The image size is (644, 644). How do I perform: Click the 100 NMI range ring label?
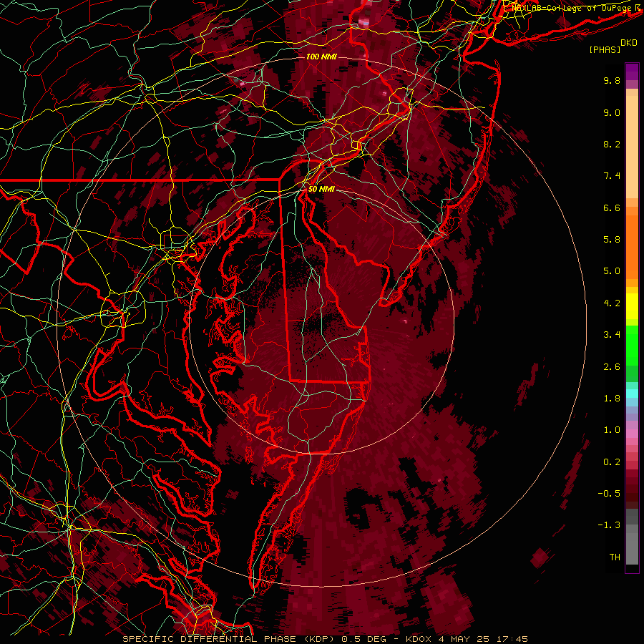pos(321,57)
